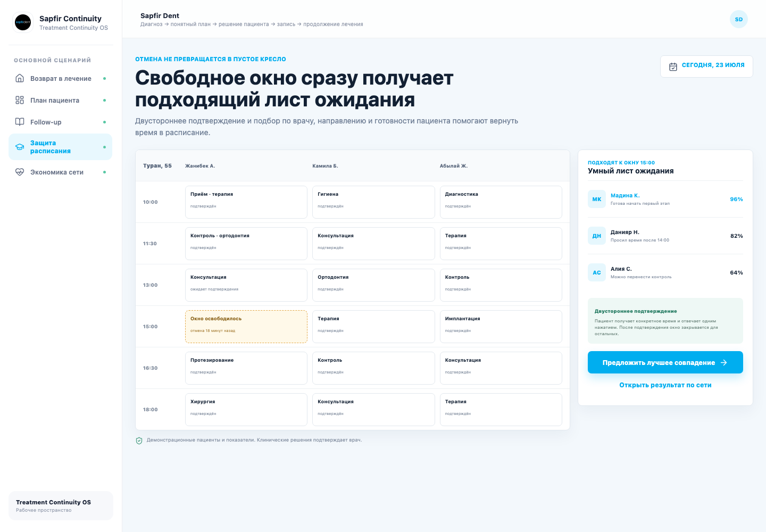Go to Follow-up section
The width and height of the screenshot is (766, 532).
coord(61,122)
